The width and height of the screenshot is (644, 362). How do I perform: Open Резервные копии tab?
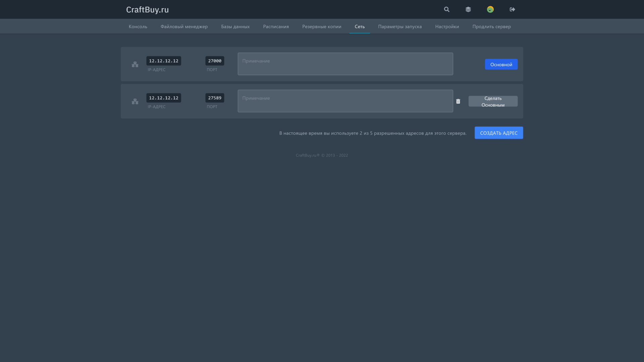[322, 26]
